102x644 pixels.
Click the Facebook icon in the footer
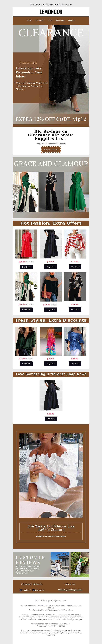point(21,590)
